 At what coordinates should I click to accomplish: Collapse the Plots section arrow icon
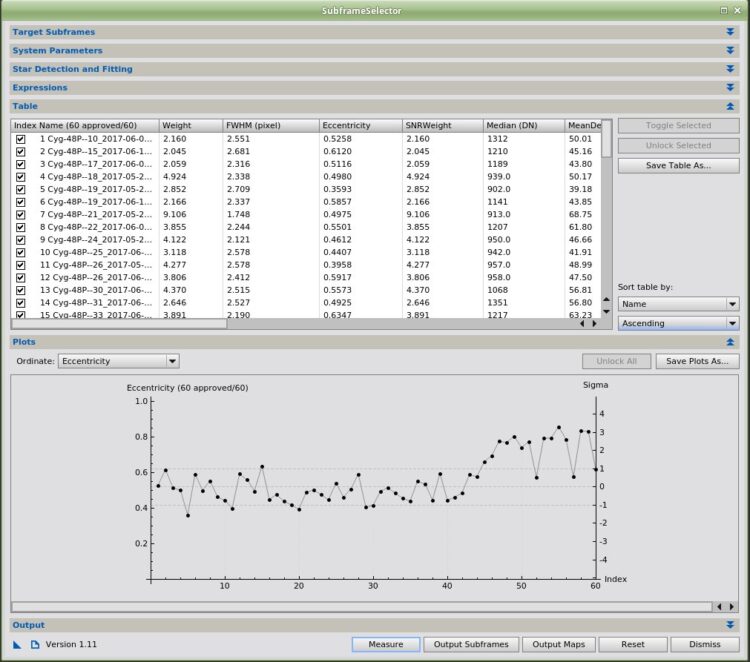[x=730, y=342]
